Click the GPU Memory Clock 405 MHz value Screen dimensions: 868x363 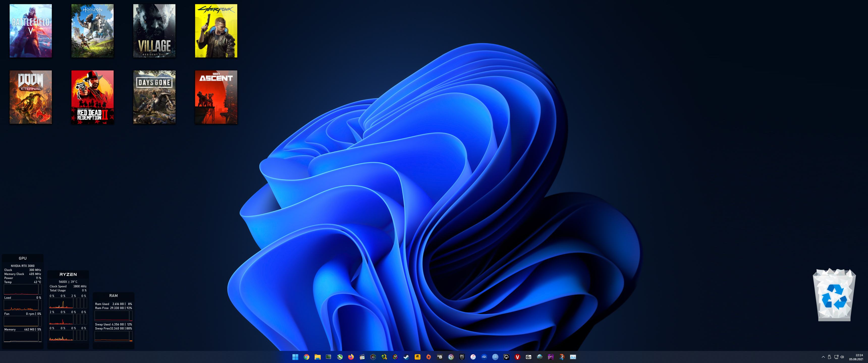(x=35, y=274)
